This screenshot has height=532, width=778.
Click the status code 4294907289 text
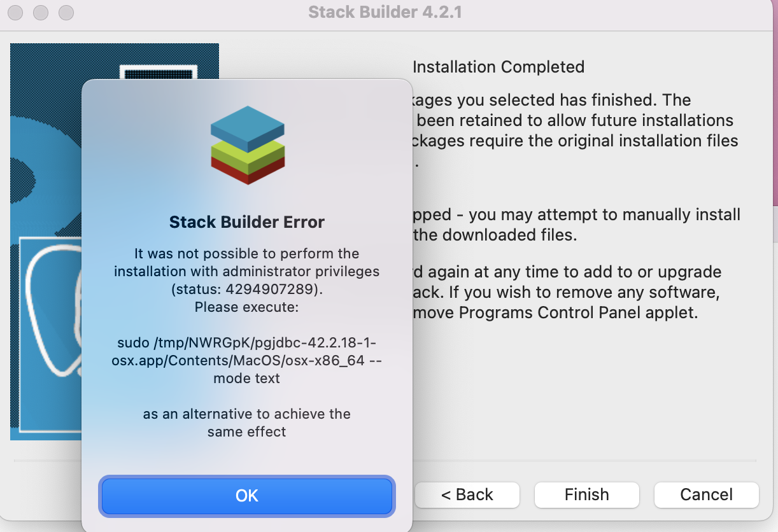[247, 290]
